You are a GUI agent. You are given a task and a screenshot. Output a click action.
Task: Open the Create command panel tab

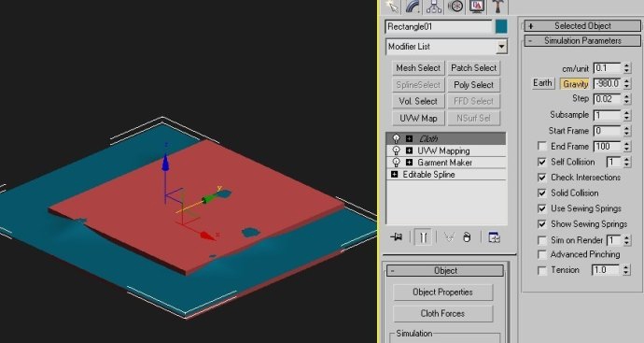click(x=392, y=7)
